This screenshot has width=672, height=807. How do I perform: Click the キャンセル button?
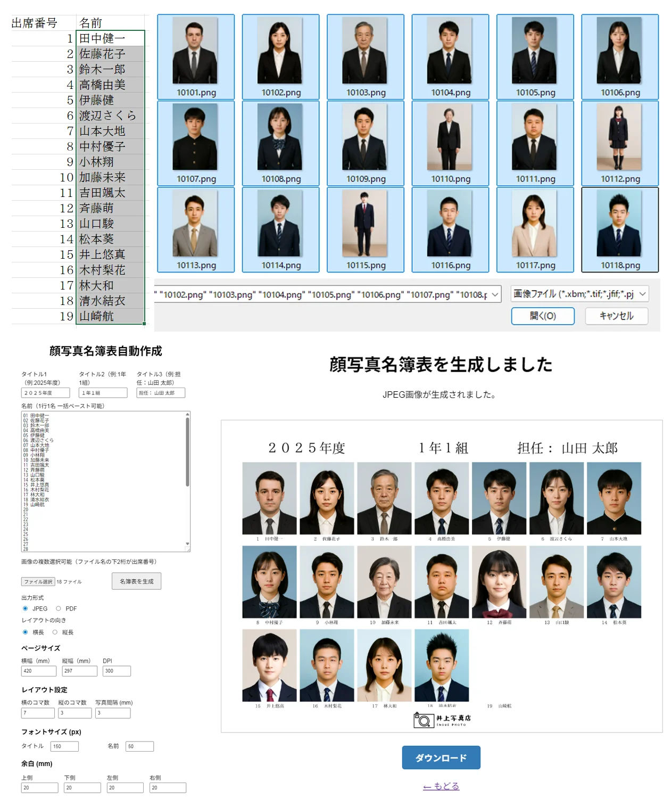pyautogui.click(x=616, y=316)
